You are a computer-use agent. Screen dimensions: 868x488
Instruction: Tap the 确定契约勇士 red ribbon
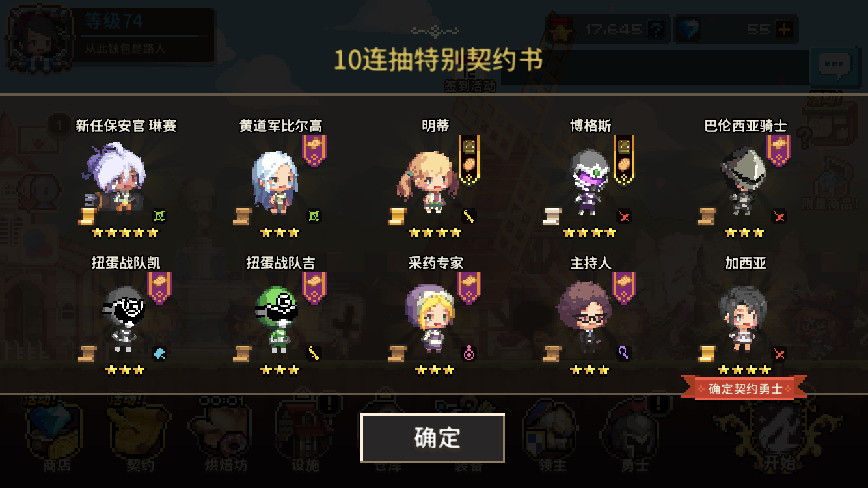coord(744,389)
